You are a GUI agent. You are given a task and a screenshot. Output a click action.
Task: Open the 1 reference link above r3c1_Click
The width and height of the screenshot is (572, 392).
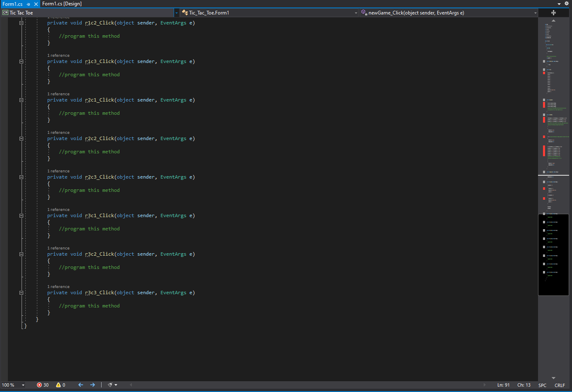tap(58, 210)
